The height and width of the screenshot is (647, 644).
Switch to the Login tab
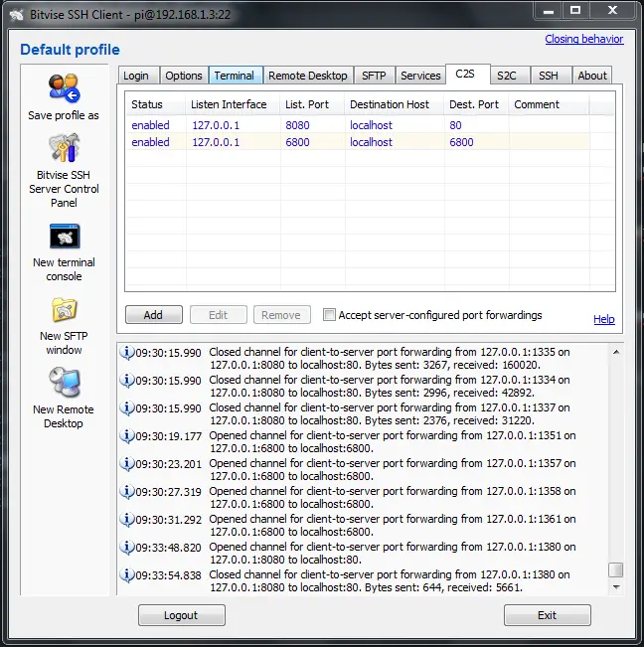click(x=136, y=76)
